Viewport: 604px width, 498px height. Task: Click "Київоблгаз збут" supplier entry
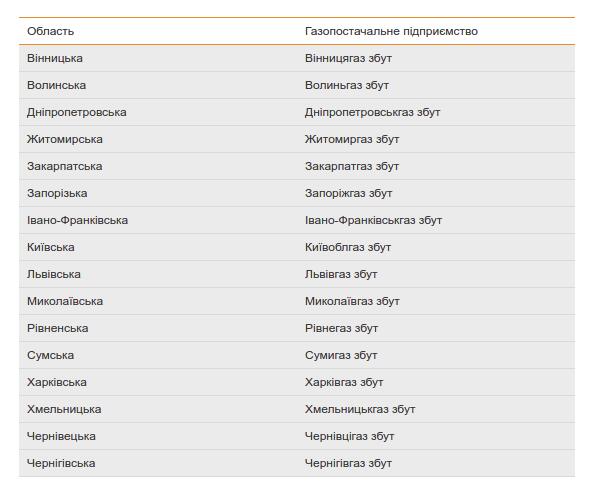tap(348, 247)
